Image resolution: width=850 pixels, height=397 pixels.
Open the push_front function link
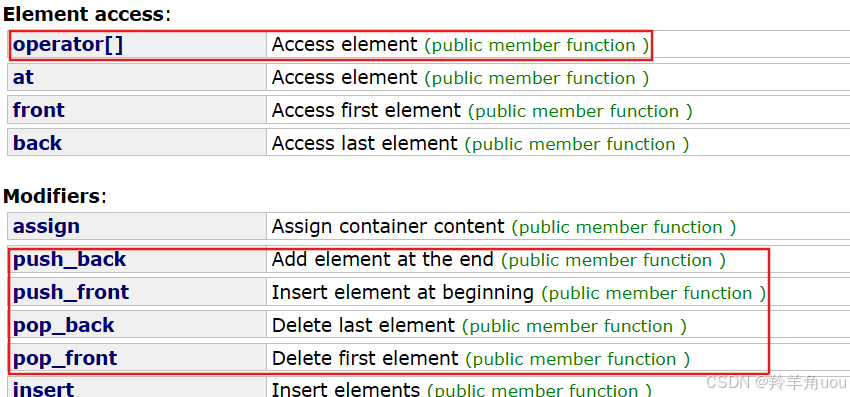coord(71,292)
